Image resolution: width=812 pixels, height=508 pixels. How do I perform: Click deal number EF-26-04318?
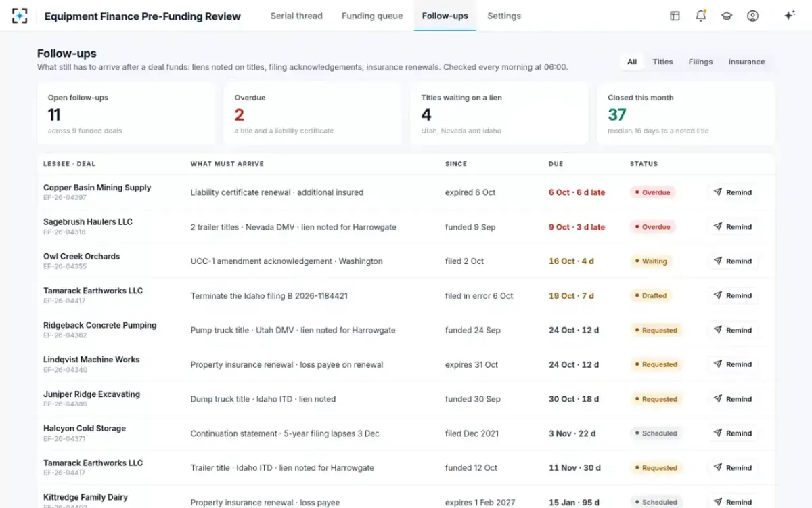65,232
